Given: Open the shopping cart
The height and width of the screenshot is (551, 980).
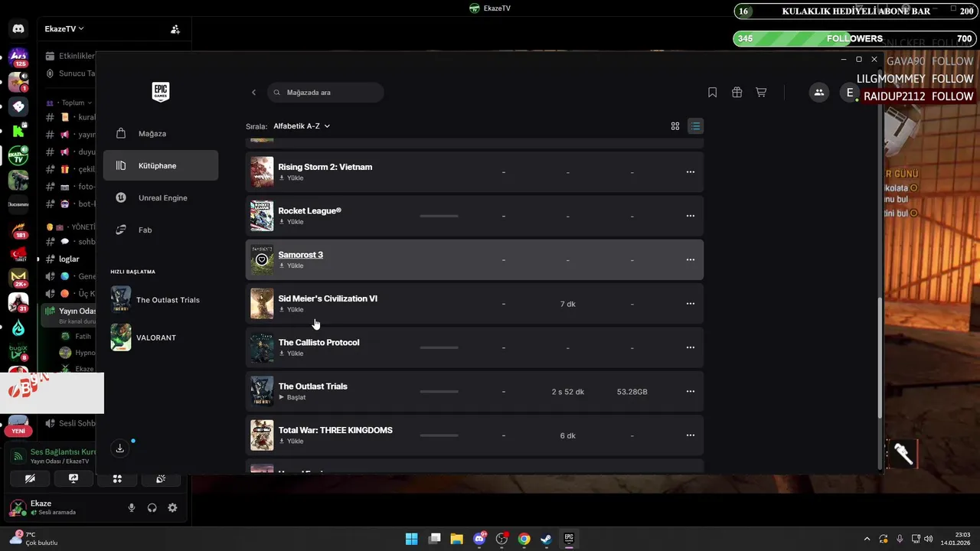Looking at the screenshot, I should tap(761, 93).
